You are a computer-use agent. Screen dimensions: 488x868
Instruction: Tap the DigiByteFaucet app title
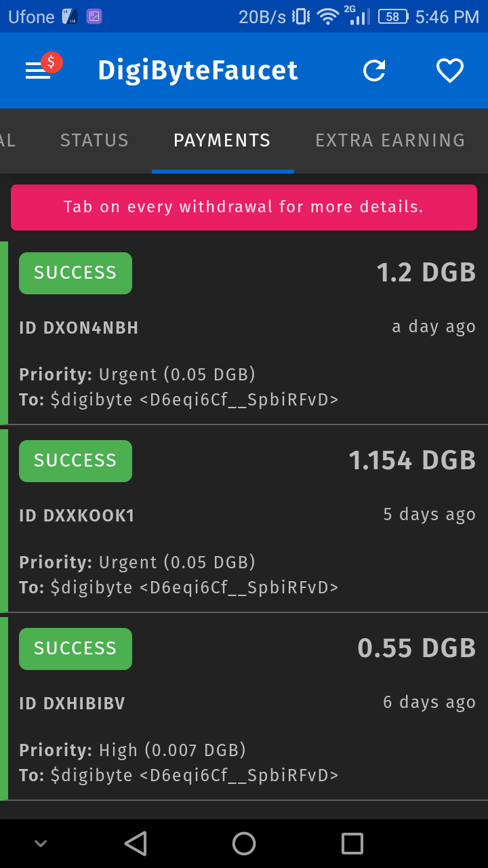198,71
